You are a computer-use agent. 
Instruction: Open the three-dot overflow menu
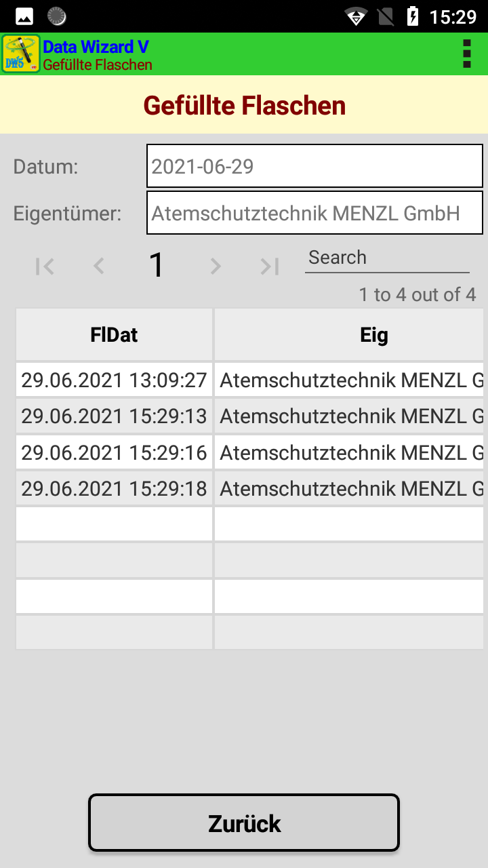click(466, 54)
